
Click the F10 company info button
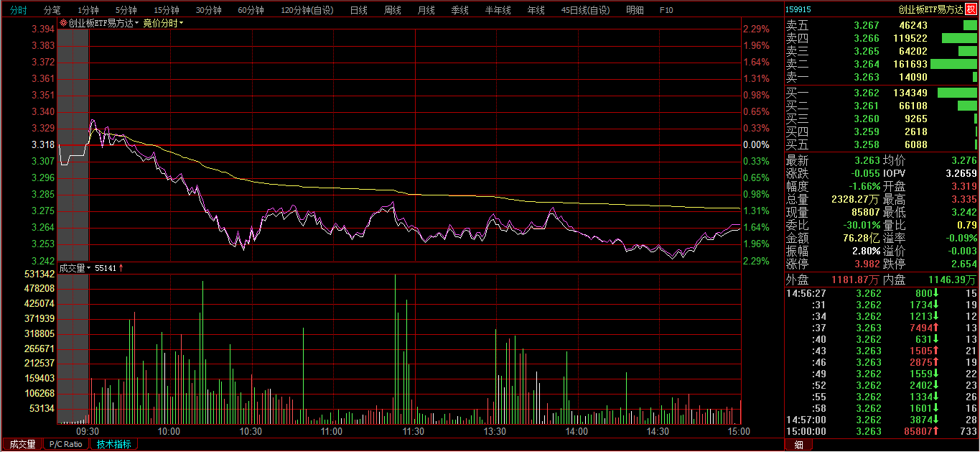(666, 10)
